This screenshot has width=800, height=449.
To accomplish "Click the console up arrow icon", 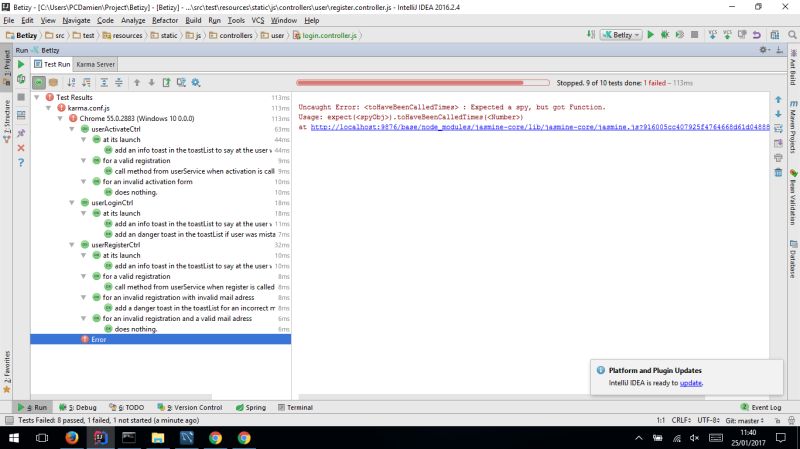I will coord(778,100).
